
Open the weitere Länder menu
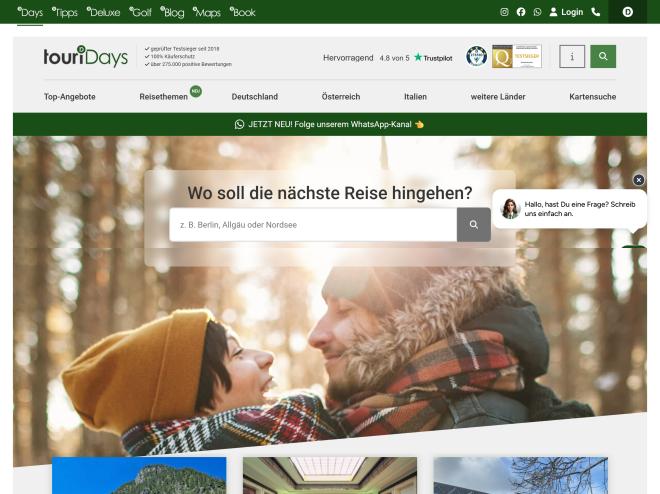[x=498, y=97]
